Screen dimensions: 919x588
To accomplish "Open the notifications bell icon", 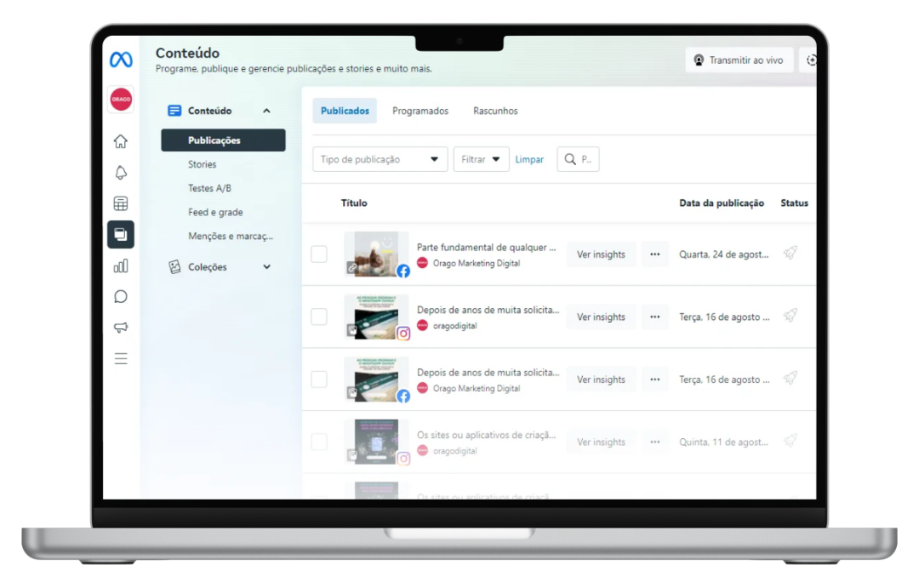I will coord(121,173).
